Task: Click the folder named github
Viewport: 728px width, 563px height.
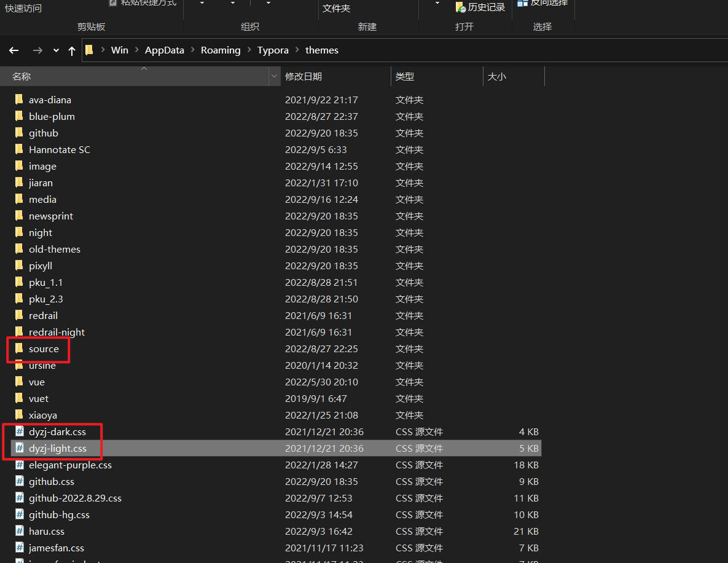Action: point(44,133)
